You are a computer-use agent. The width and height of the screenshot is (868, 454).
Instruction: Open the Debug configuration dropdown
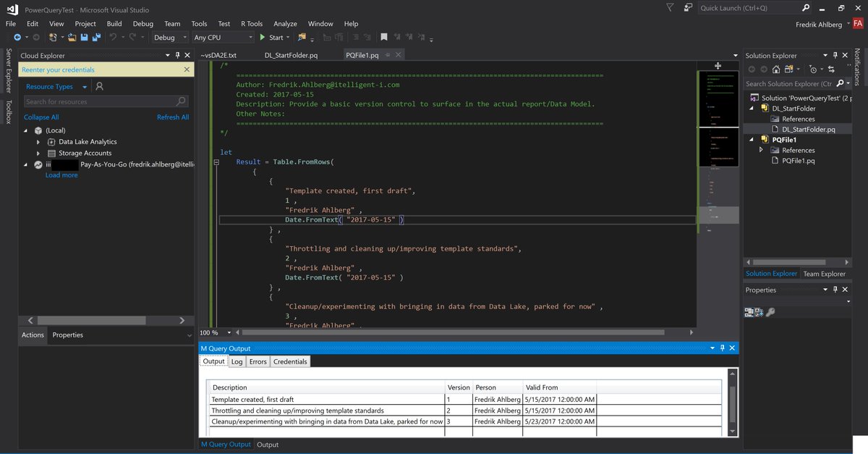[x=184, y=37]
